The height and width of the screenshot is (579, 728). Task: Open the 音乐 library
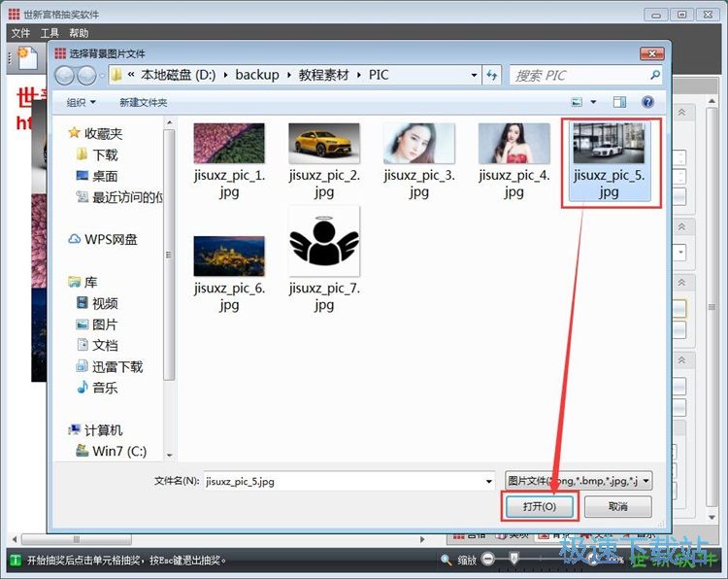tap(97, 388)
